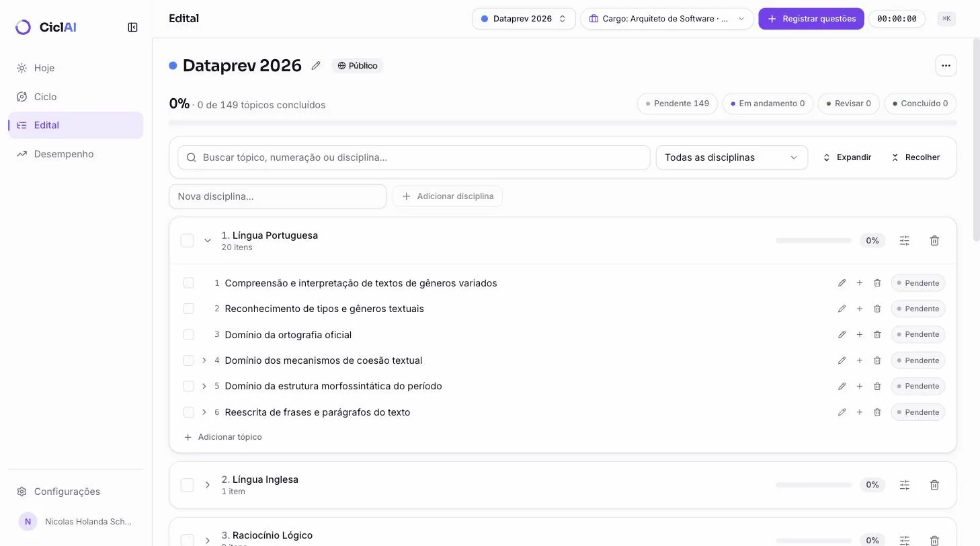Check the Reescrita de frases checkbox

click(x=189, y=412)
